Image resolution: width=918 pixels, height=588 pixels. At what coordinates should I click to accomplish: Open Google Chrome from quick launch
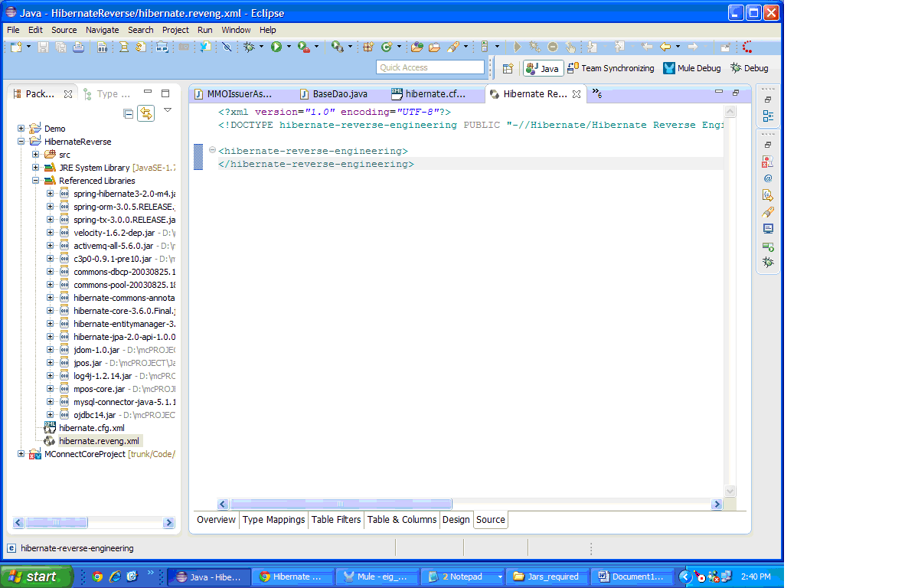point(97,577)
